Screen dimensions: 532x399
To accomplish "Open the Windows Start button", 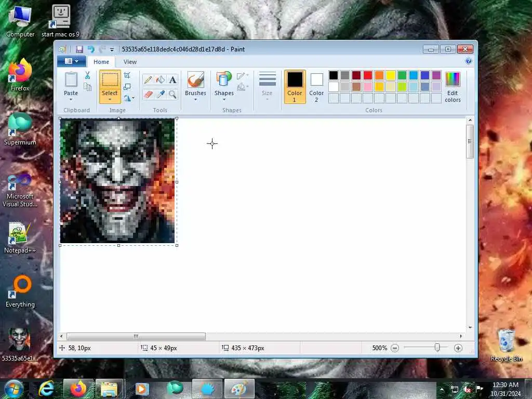I will pos(14,389).
